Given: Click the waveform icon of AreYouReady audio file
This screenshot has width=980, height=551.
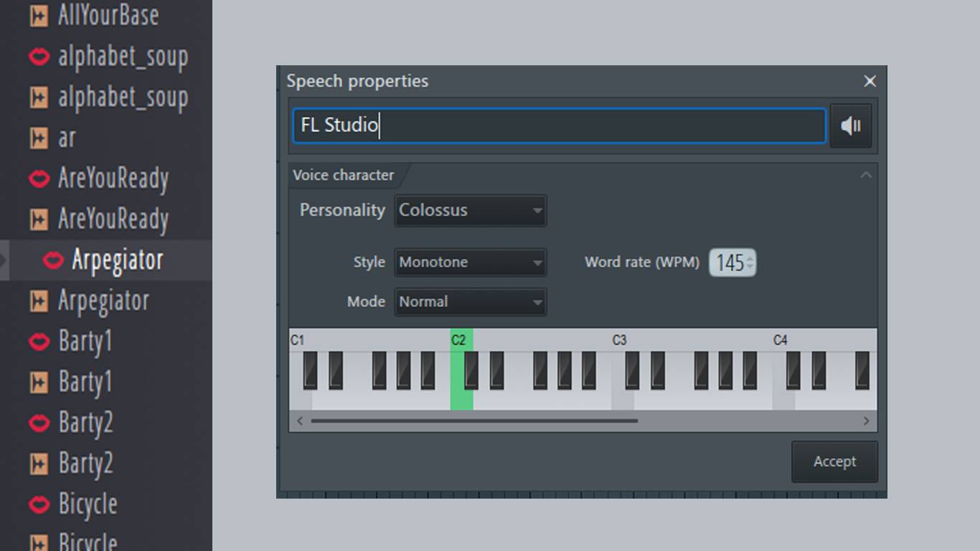Looking at the screenshot, I should (39, 219).
